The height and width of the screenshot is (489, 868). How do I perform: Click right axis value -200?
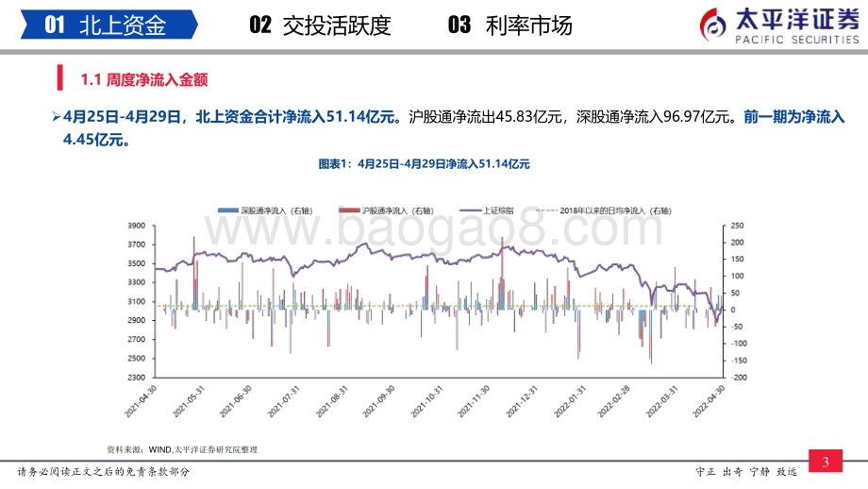click(x=739, y=377)
